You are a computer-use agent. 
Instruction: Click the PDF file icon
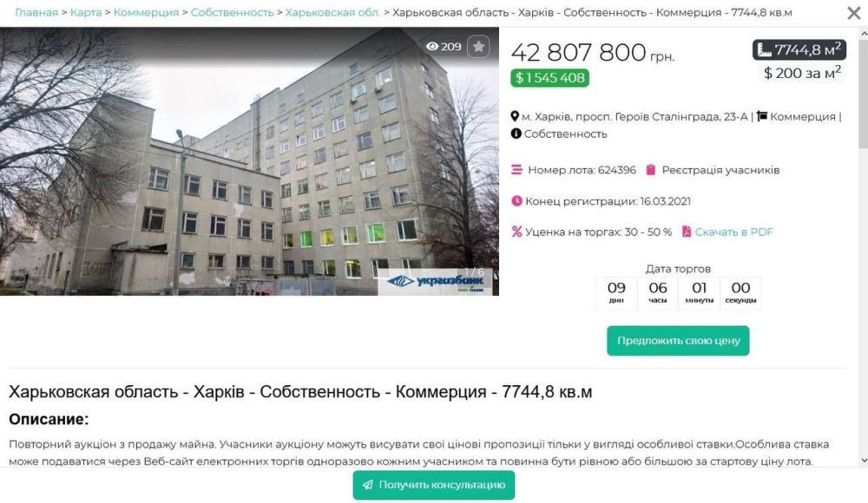(x=687, y=232)
